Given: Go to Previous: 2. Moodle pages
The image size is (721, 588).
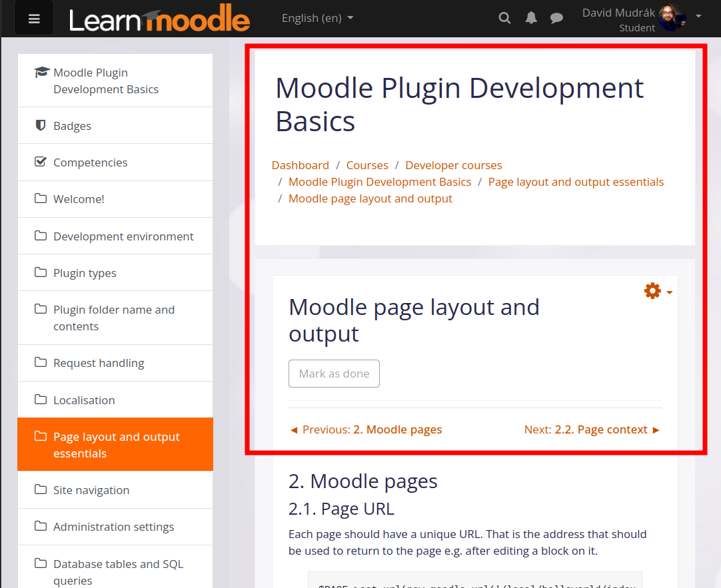Looking at the screenshot, I should (366, 430).
